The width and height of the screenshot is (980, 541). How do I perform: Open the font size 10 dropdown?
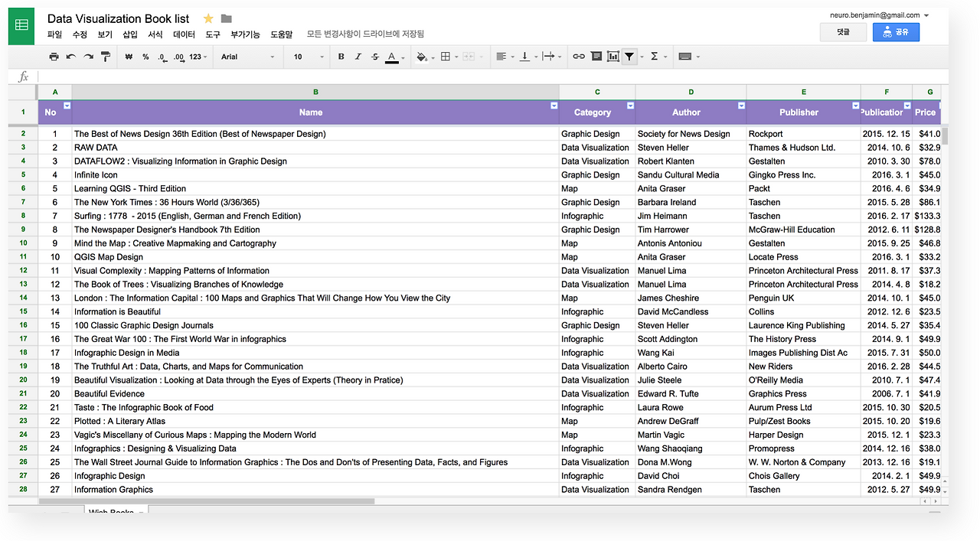[x=309, y=57]
